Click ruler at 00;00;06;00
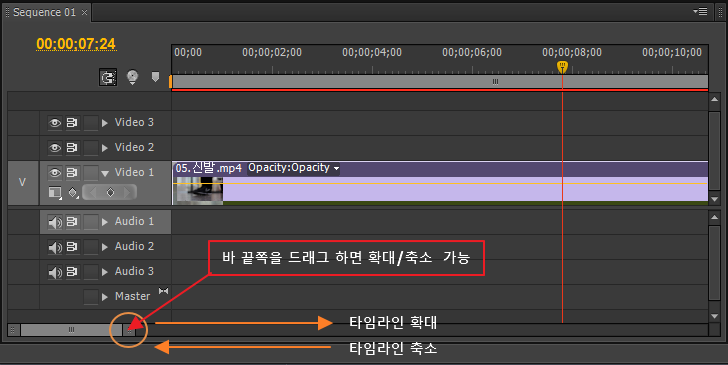This screenshot has width=728, height=365. [x=472, y=52]
